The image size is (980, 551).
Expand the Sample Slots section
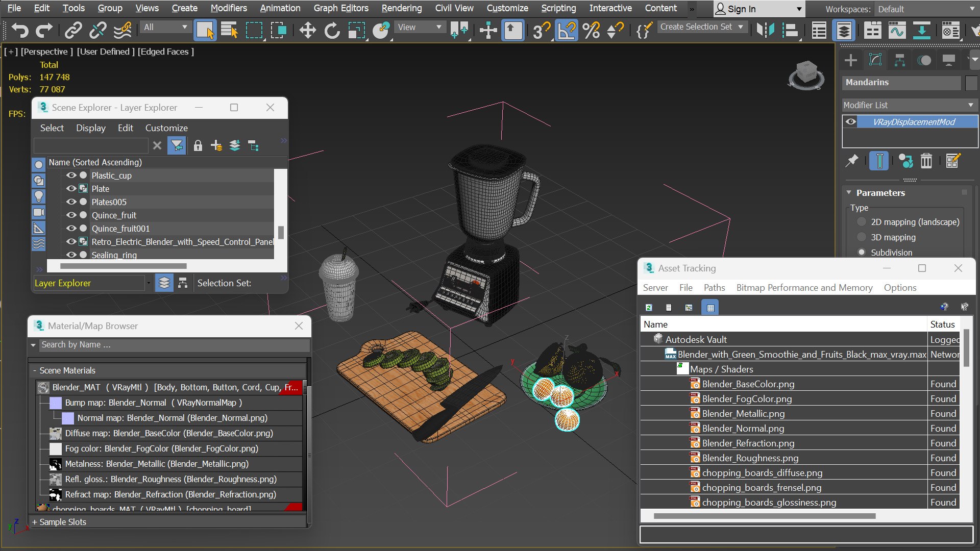[x=59, y=522]
